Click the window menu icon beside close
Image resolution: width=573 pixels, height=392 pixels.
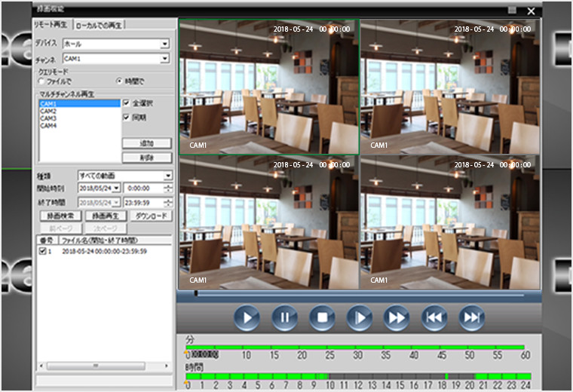(x=513, y=11)
